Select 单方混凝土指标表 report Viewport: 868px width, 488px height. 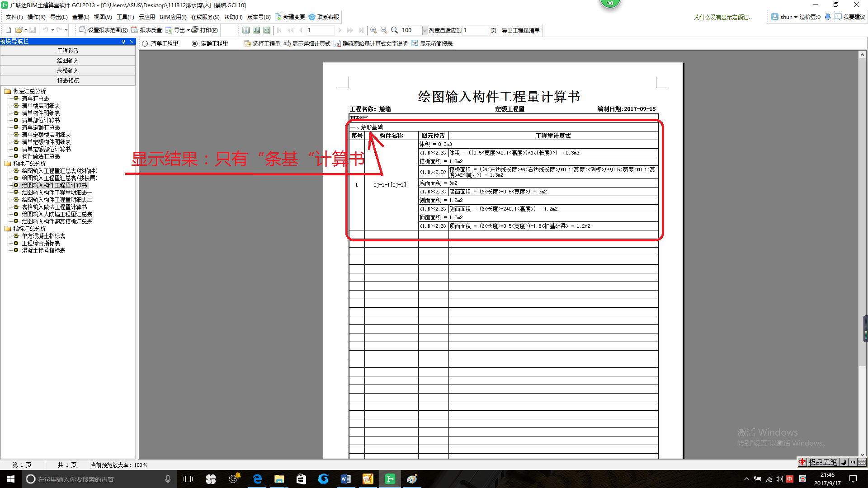coord(43,236)
